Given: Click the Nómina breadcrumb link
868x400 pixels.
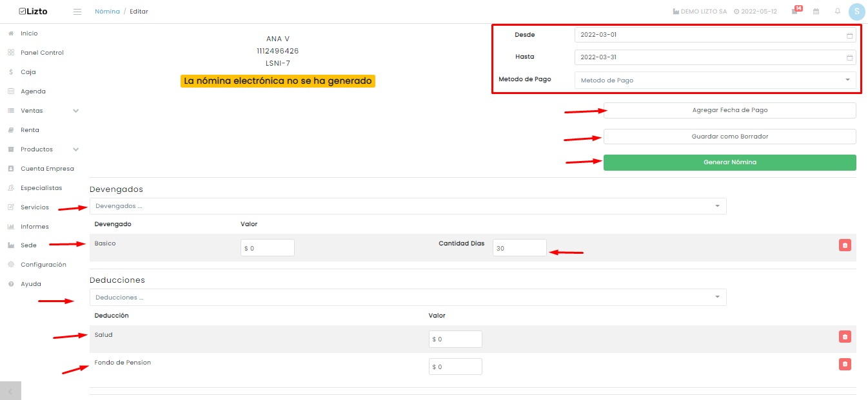Looking at the screenshot, I should click(107, 12).
